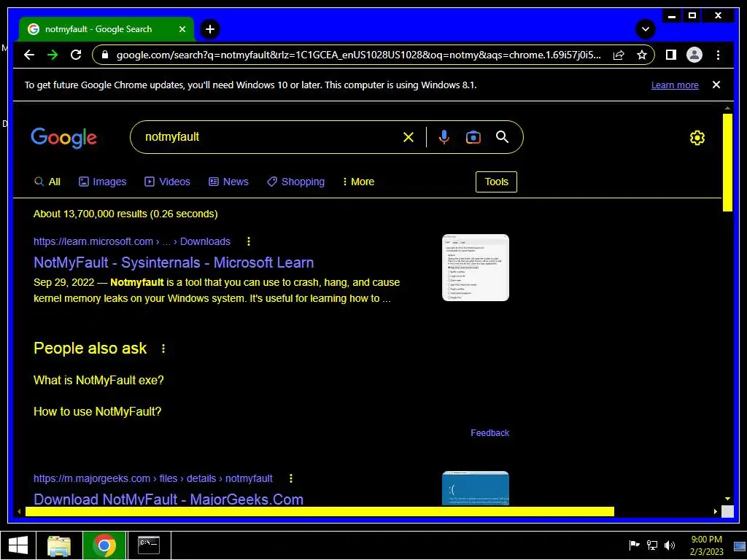This screenshot has height=560, width=747.
Task: Open network status tray icon
Action: coord(652,545)
